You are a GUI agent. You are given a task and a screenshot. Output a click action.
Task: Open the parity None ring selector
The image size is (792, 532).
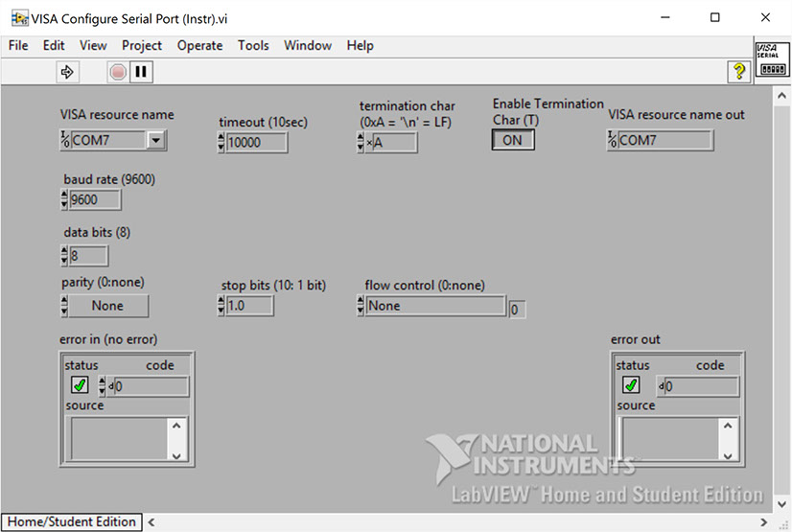[107, 306]
